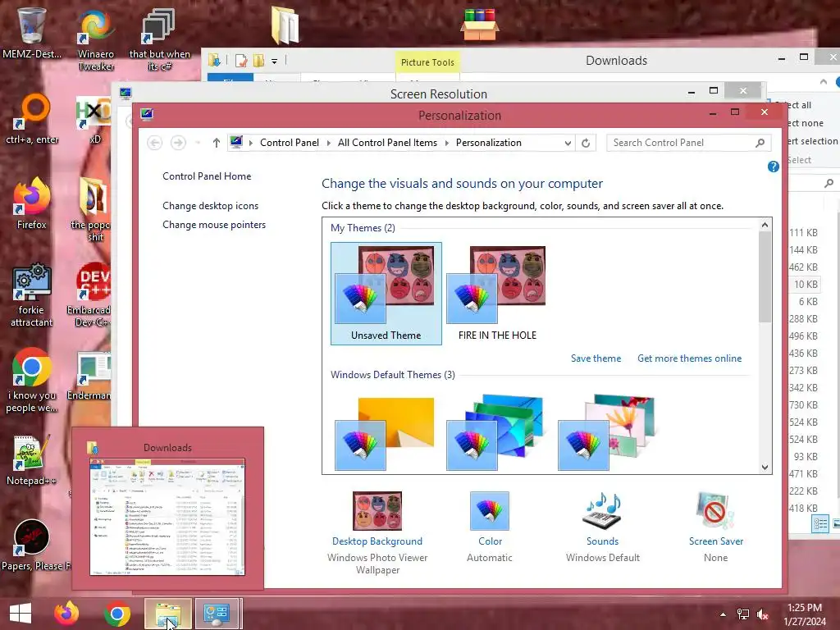The height and width of the screenshot is (630, 840).
Task: Collapse the Downloads window ribbon
Action: [x=824, y=81]
